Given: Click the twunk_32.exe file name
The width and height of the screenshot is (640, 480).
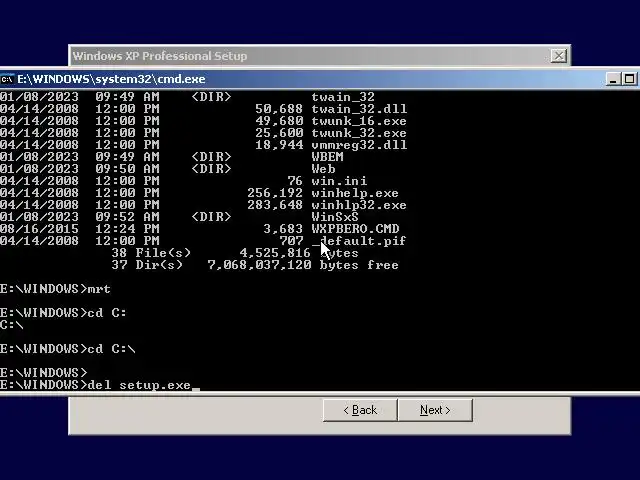Looking at the screenshot, I should (x=359, y=133).
